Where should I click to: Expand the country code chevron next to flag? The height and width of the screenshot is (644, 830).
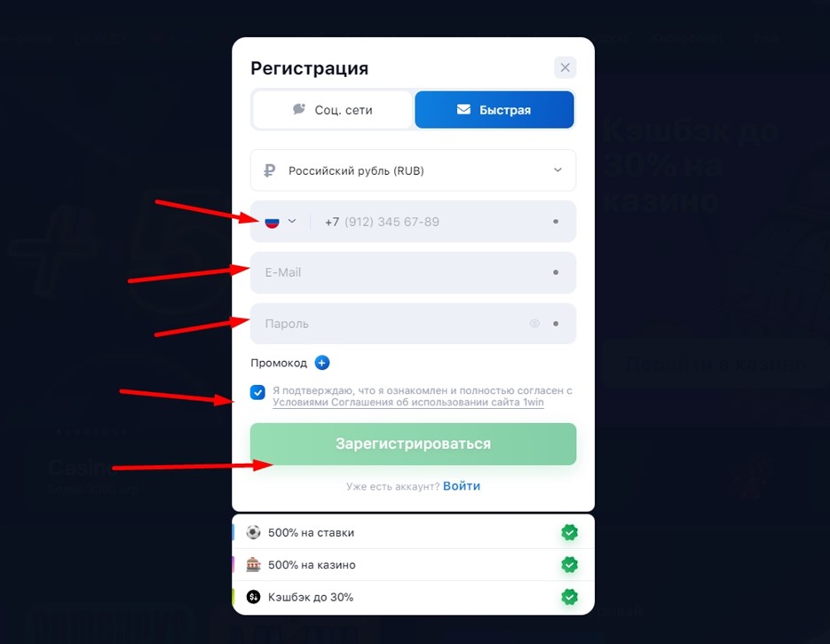292,221
